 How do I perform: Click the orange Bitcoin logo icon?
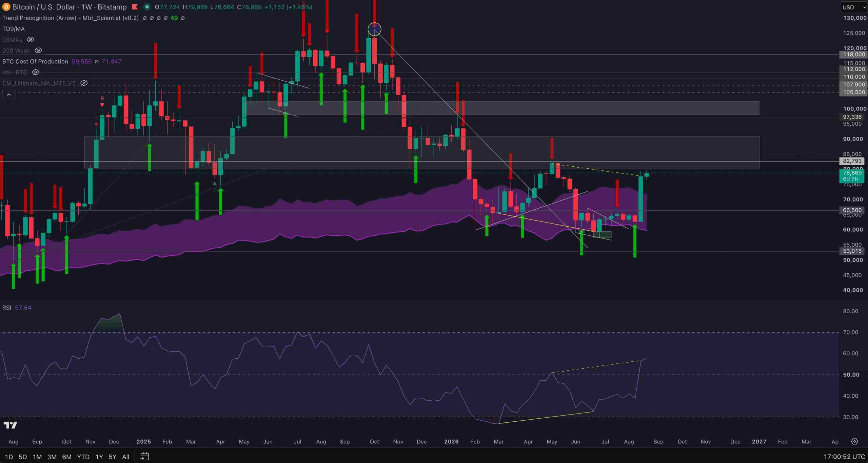[x=6, y=7]
